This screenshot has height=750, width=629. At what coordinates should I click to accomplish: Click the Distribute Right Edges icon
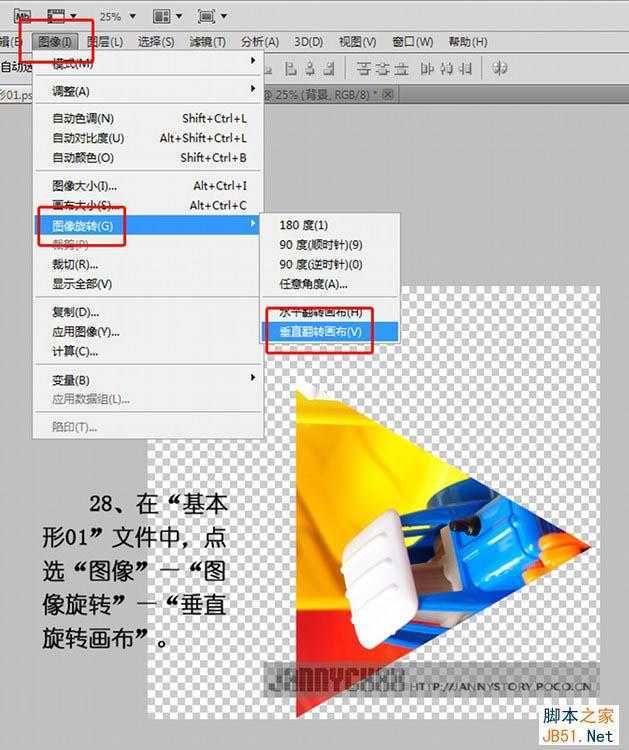465,69
